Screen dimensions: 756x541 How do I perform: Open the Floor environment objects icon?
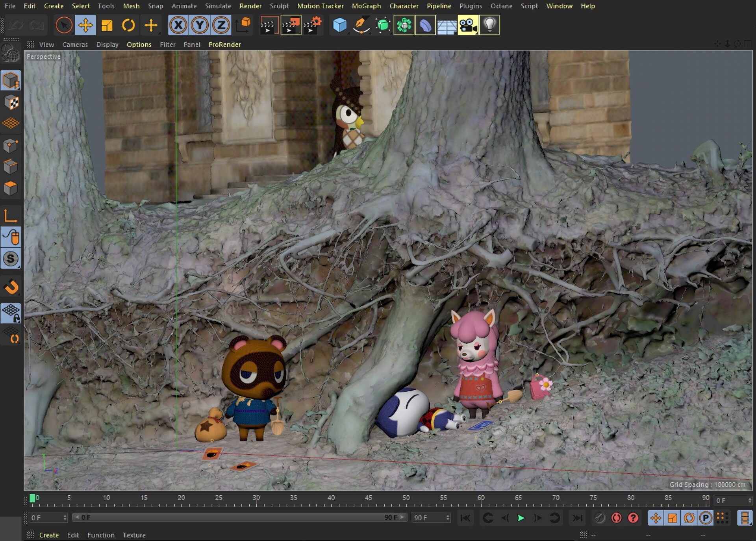(x=447, y=26)
